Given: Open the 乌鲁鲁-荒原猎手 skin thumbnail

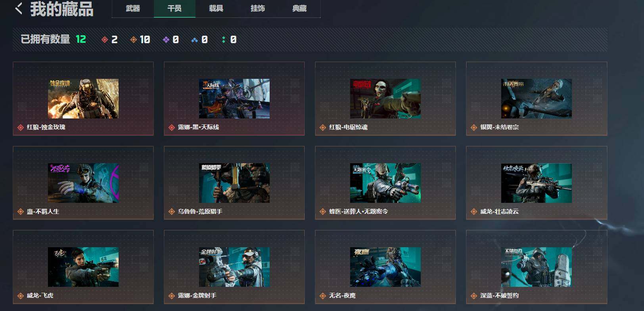Looking at the screenshot, I should (234, 183).
